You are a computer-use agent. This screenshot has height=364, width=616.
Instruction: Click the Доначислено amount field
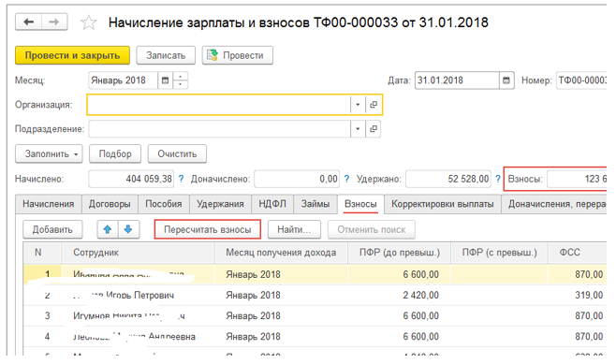[297, 179]
